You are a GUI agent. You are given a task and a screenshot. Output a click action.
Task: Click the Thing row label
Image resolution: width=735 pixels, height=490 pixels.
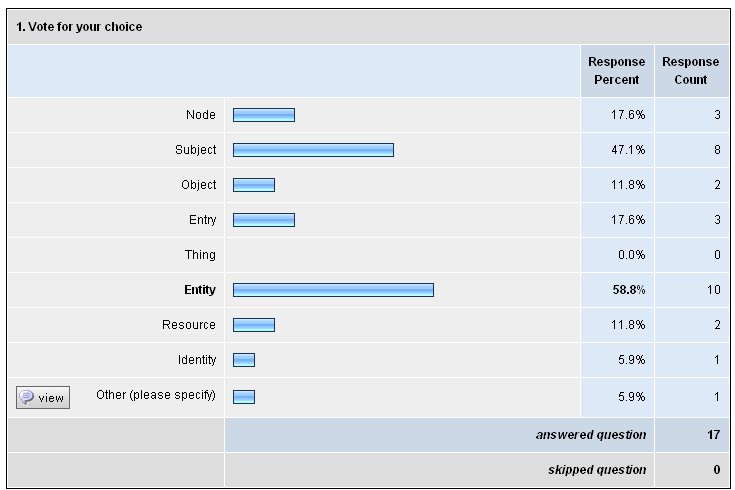tap(200, 255)
